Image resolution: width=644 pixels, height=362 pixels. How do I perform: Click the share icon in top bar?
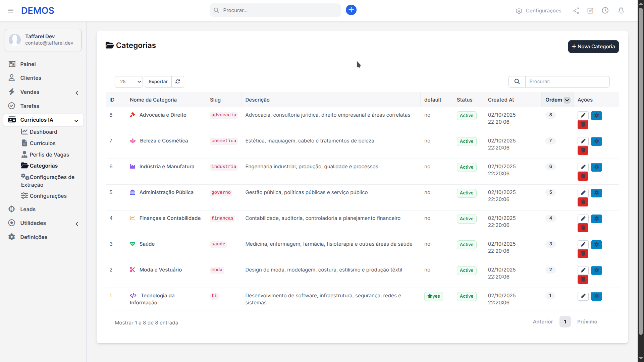[x=576, y=10]
